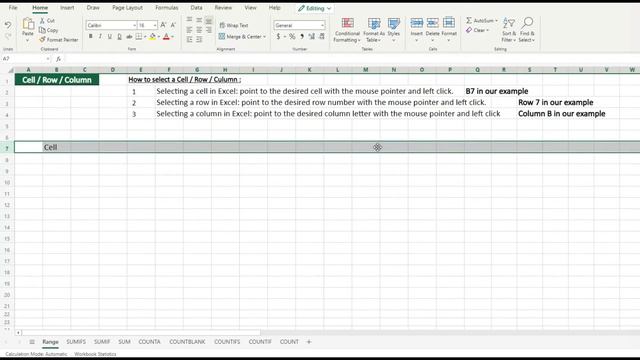This screenshot has width=640, height=360.
Task: Apply percent style
Action: (x=292, y=37)
